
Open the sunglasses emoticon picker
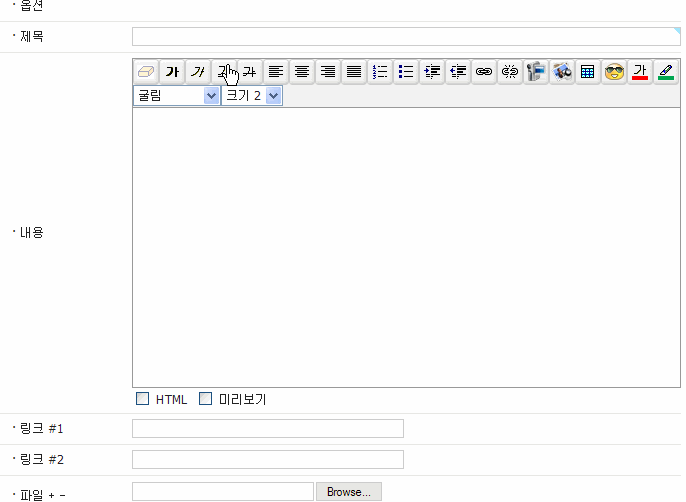click(x=614, y=71)
